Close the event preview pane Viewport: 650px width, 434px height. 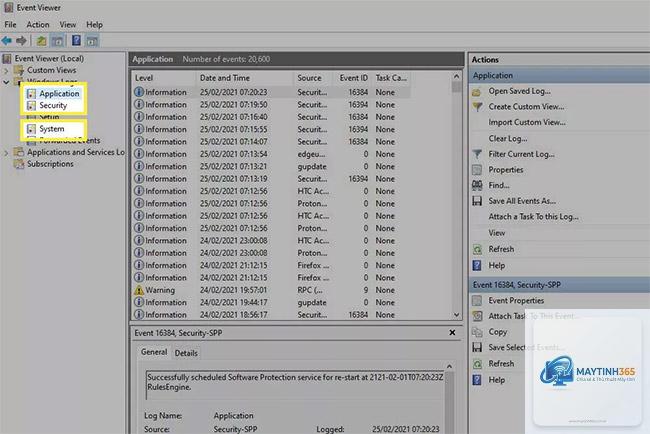click(x=452, y=333)
